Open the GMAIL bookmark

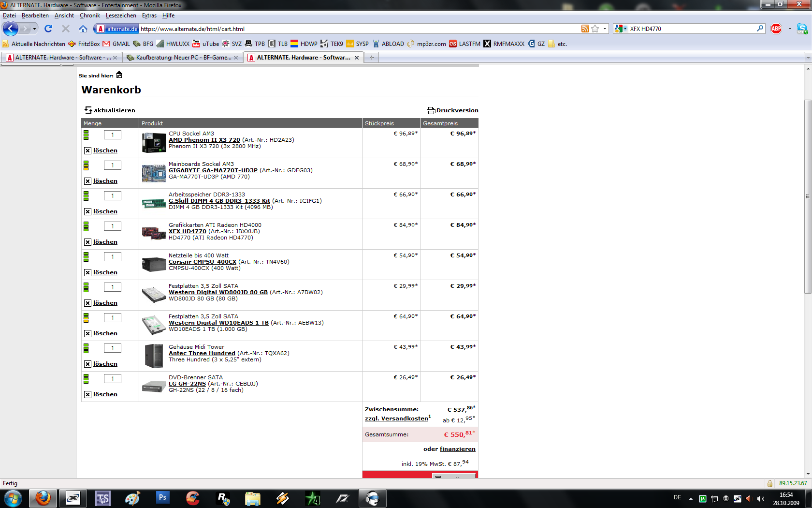[x=116, y=44]
